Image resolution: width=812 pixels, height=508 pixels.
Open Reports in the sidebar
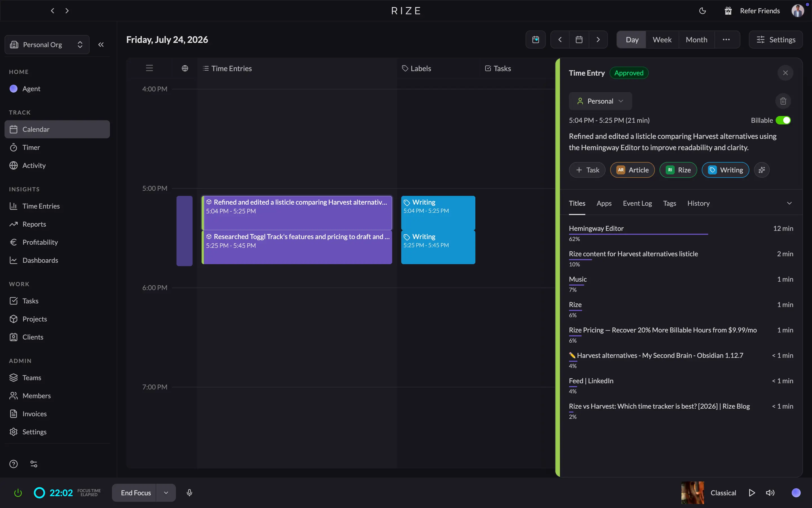click(57, 224)
